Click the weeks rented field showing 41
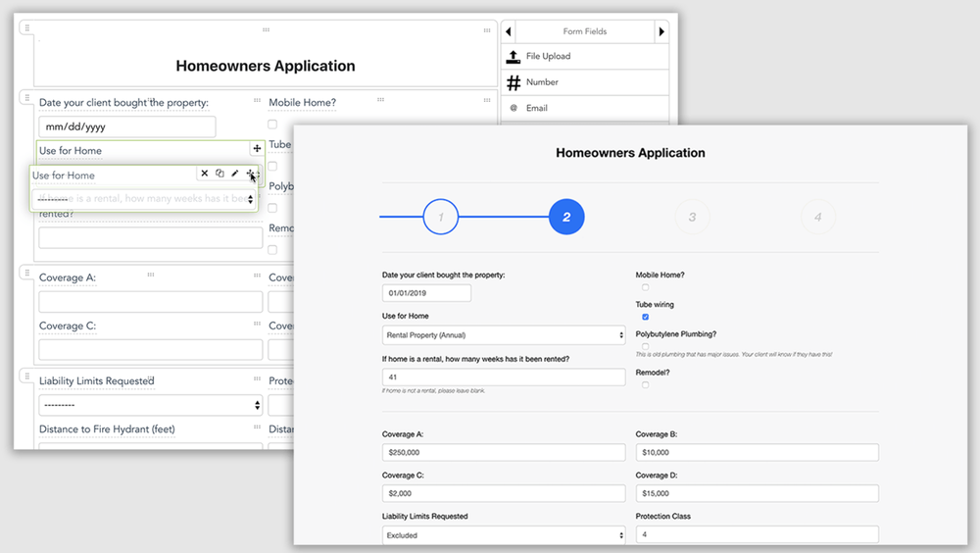The height and width of the screenshot is (553, 980). (504, 377)
